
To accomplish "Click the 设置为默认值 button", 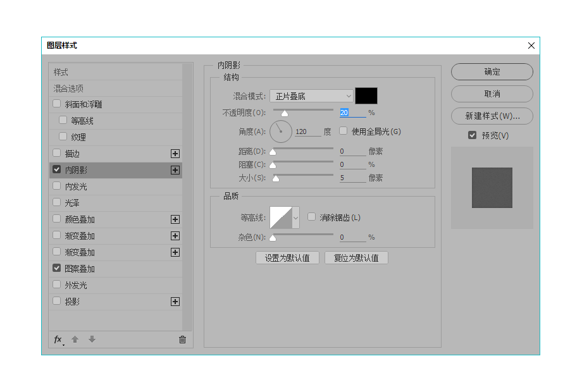I will (x=287, y=258).
